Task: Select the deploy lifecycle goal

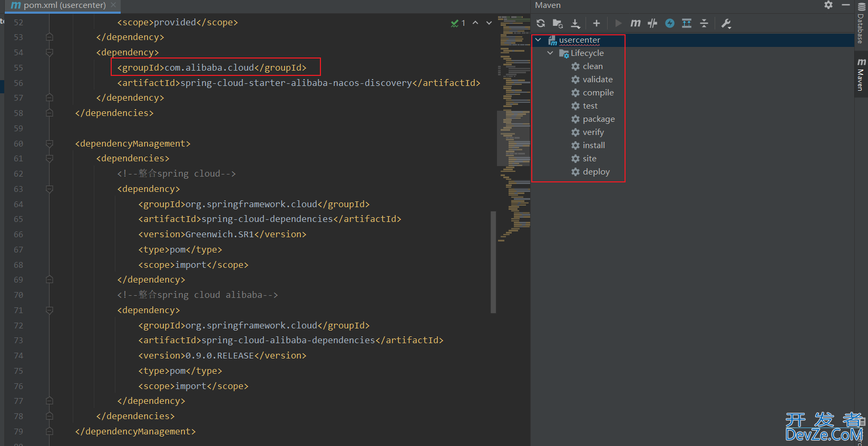Action: point(596,172)
